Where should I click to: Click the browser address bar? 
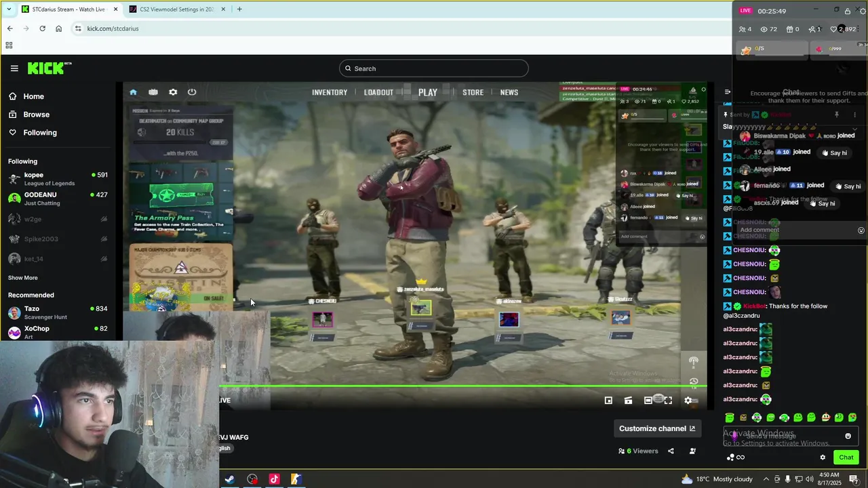400,28
